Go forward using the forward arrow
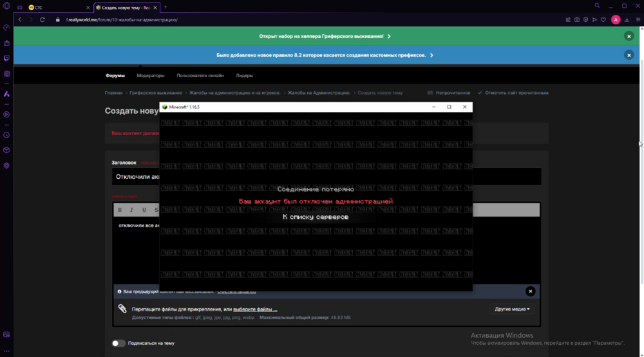Image resolution: width=644 pixels, height=357 pixels. tap(31, 20)
